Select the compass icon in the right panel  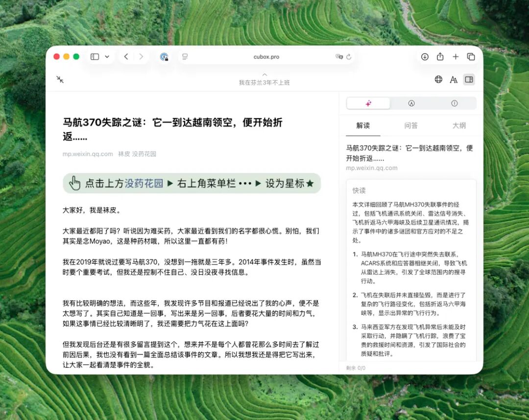click(411, 103)
